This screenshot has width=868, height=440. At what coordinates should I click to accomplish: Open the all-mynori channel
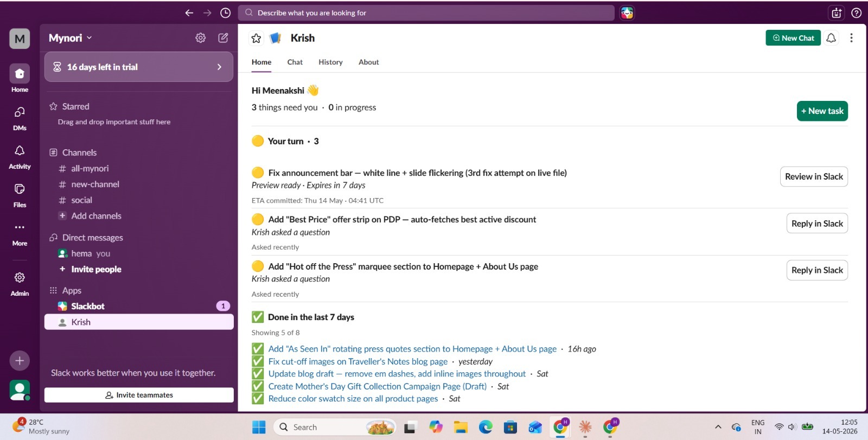139,168
